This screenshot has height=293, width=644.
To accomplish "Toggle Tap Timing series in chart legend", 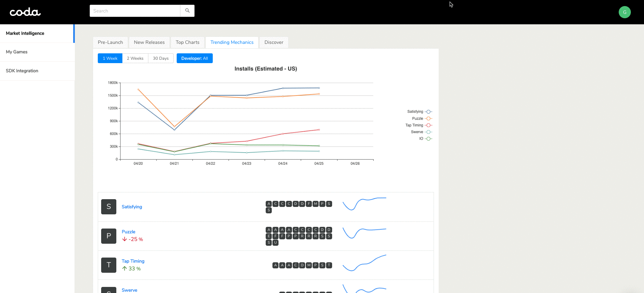I will pos(418,125).
